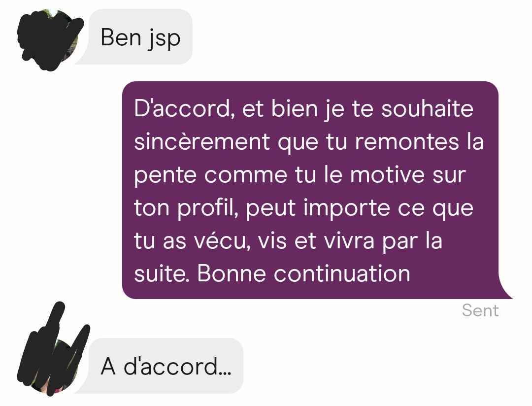Click the word "Ben" in the first bubble

click(x=121, y=37)
